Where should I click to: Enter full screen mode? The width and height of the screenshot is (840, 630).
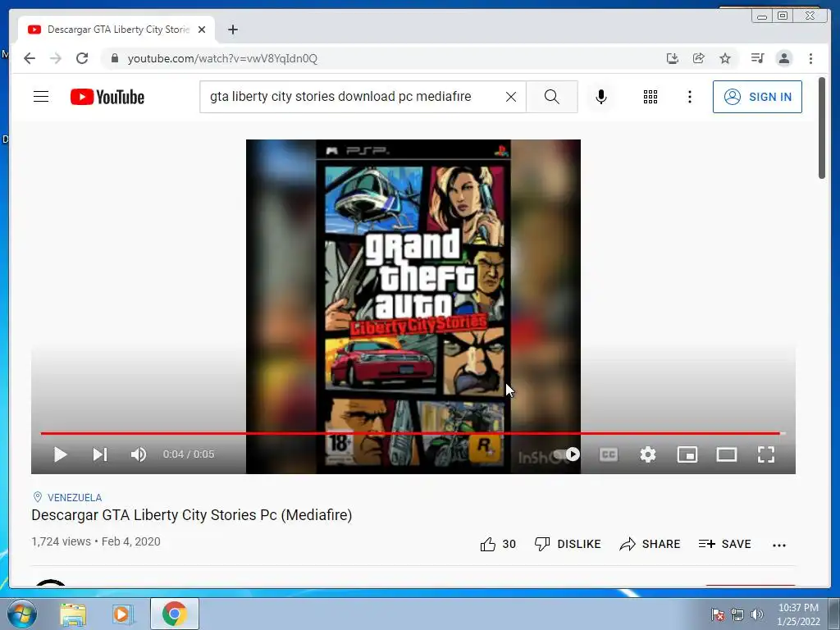click(766, 454)
